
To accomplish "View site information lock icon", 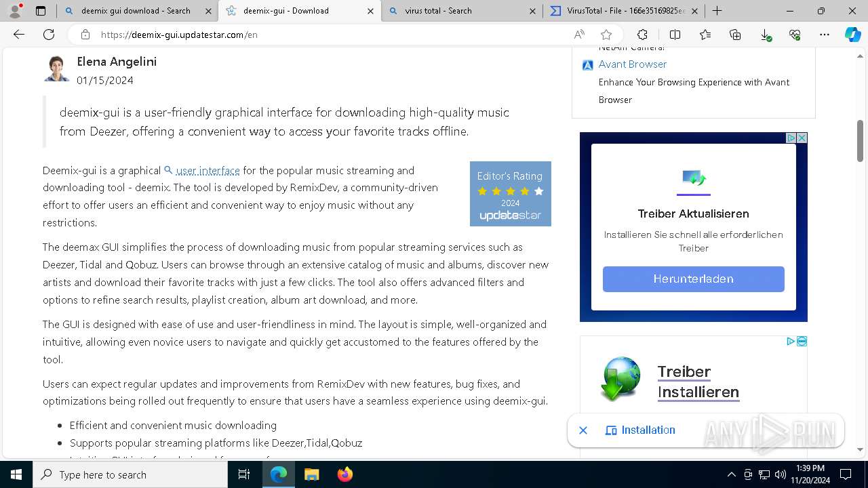I will point(85,35).
